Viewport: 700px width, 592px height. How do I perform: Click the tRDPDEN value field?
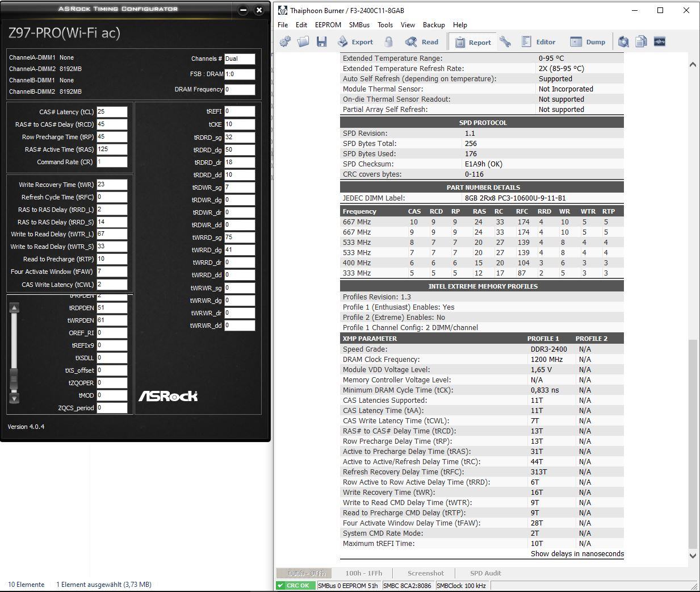(112, 308)
